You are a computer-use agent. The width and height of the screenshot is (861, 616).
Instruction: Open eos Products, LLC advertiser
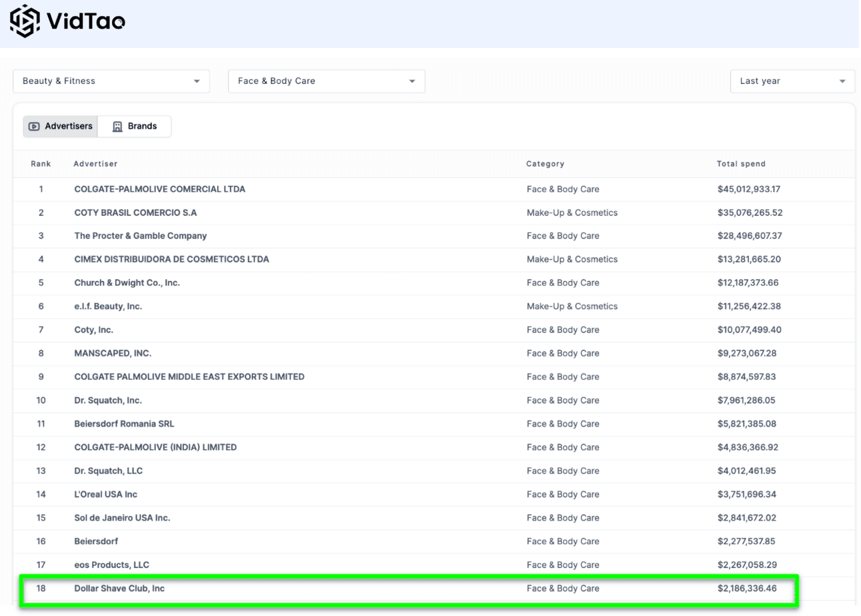[112, 565]
